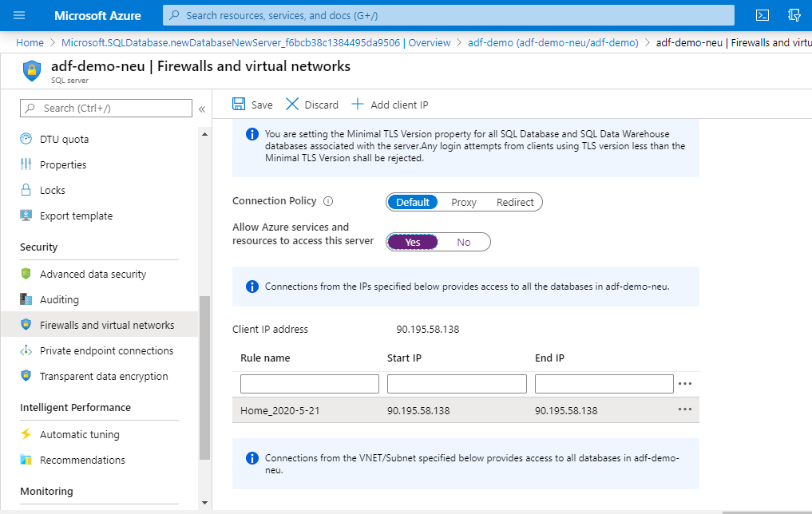The image size is (812, 514).
Task: Open the adf-demo breadcrumb link
Action: [x=553, y=42]
